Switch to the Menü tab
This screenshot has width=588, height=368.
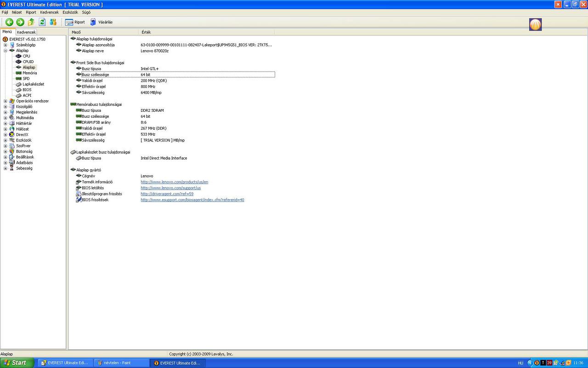7,32
